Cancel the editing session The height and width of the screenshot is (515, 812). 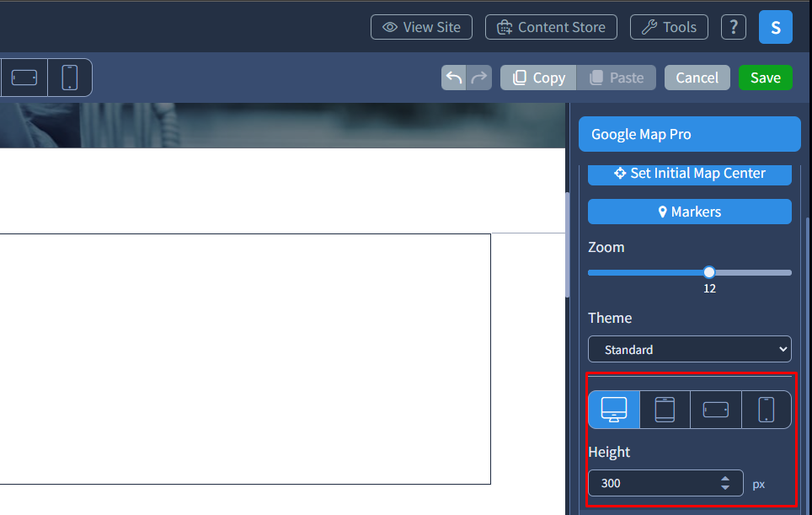[697, 78]
